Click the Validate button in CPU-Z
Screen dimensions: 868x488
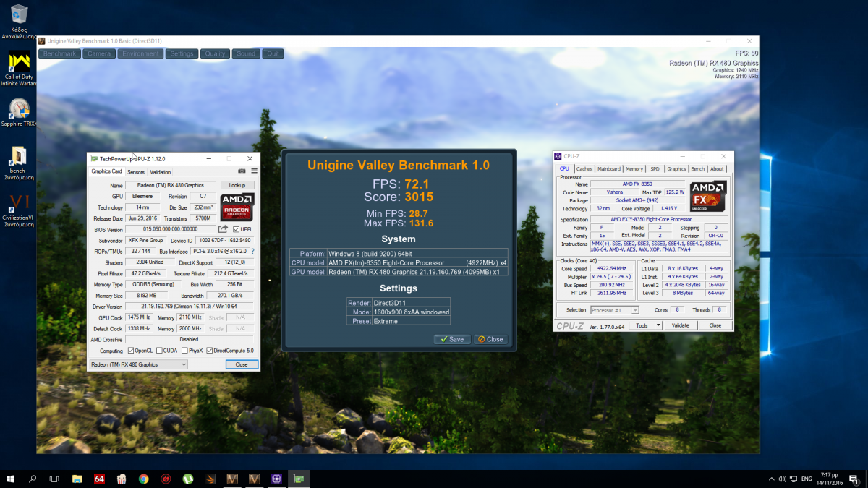681,325
